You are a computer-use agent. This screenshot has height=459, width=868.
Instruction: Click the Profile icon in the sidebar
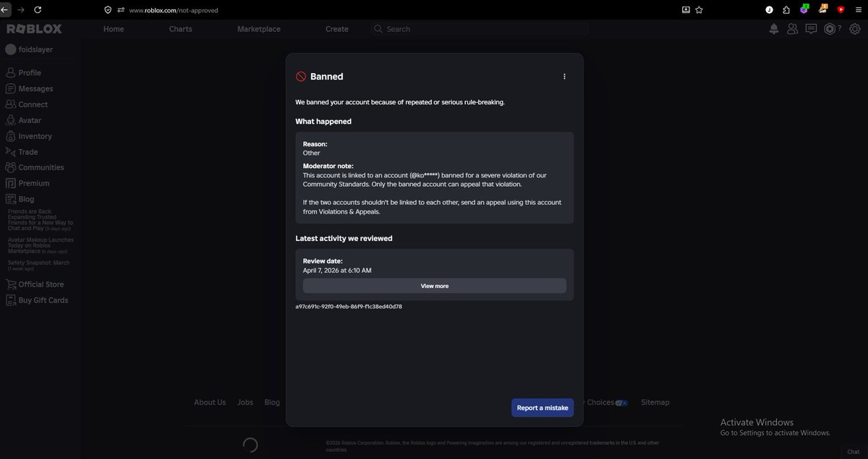pyautogui.click(x=11, y=72)
